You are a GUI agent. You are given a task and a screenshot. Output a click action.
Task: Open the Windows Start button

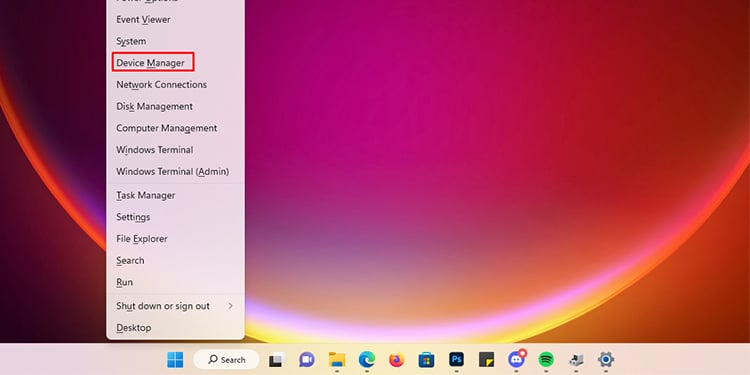[x=175, y=359]
